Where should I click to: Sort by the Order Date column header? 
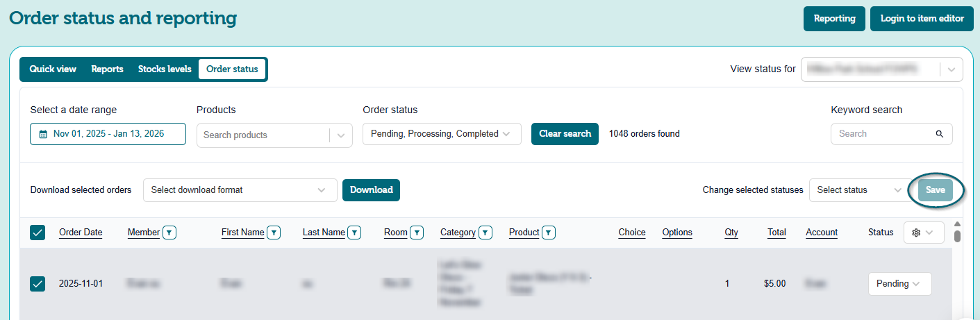[x=81, y=233]
